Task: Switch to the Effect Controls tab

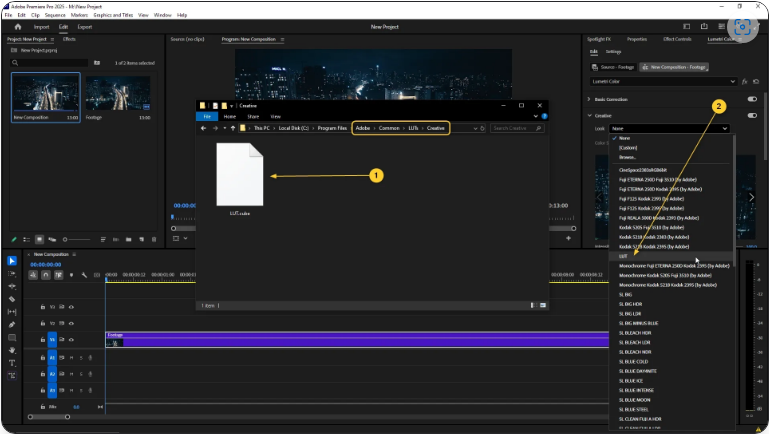Action: click(x=677, y=39)
